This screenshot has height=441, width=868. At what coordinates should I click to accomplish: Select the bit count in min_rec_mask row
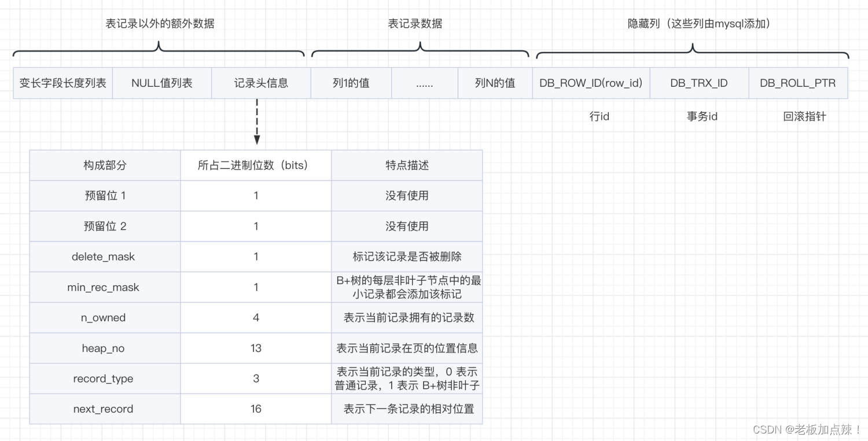[256, 287]
